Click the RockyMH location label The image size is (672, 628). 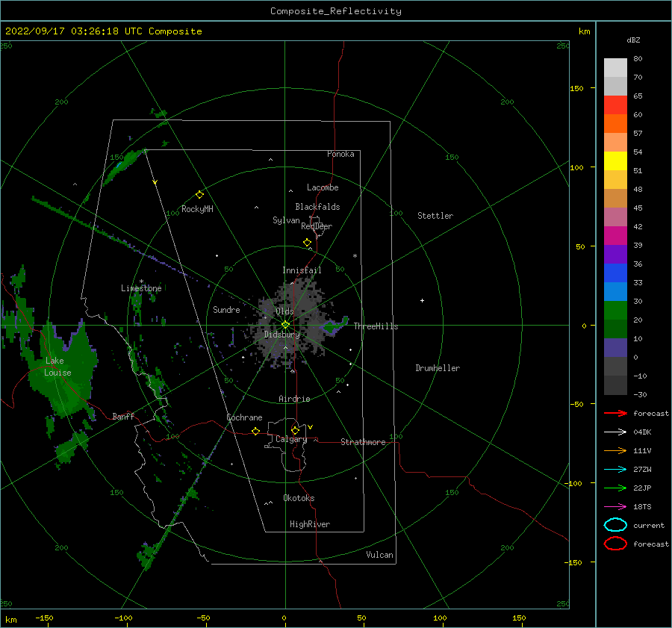tap(197, 209)
